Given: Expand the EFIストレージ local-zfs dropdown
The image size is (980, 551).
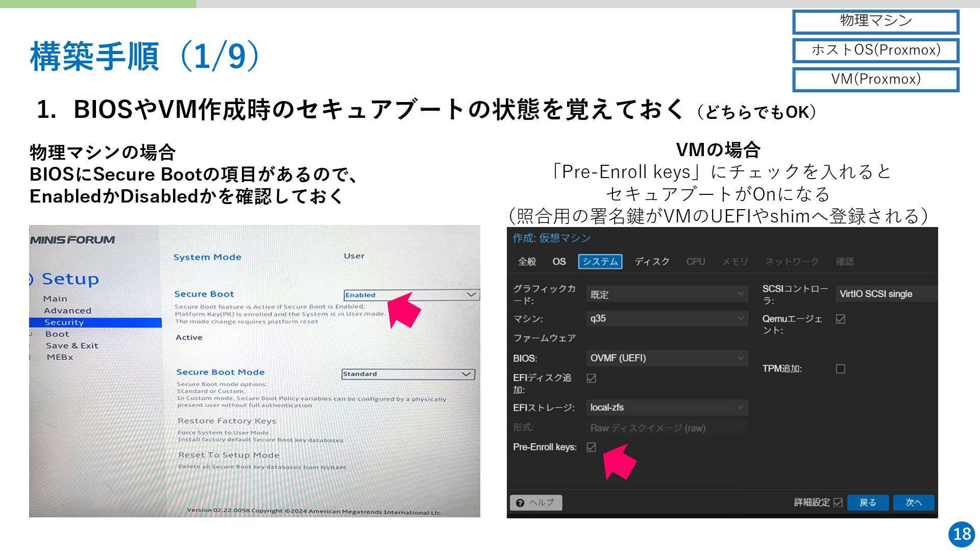Looking at the screenshot, I should (666, 408).
